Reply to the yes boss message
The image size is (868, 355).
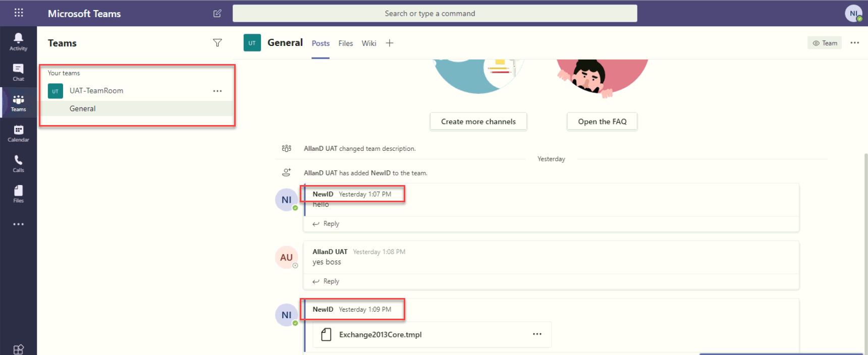click(326, 281)
